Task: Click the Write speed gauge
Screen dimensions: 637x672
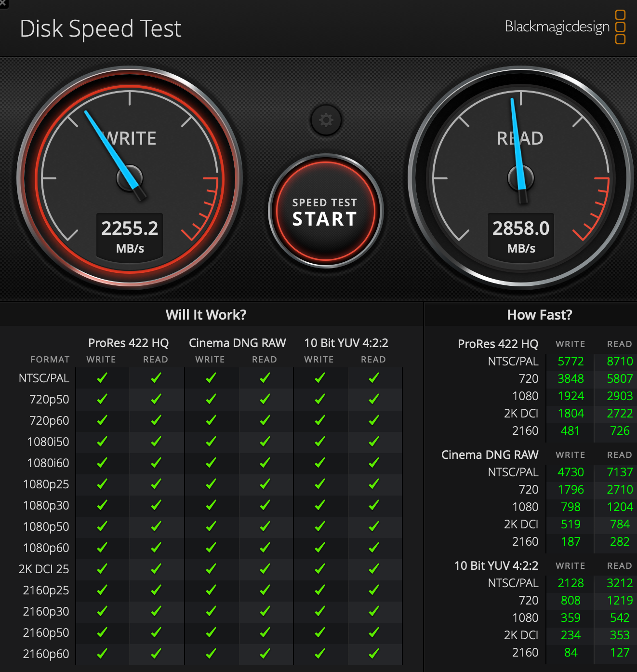Action: click(130, 178)
